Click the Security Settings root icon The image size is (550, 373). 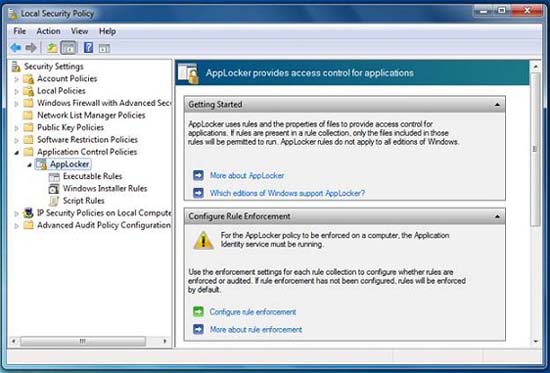pyautogui.click(x=16, y=66)
